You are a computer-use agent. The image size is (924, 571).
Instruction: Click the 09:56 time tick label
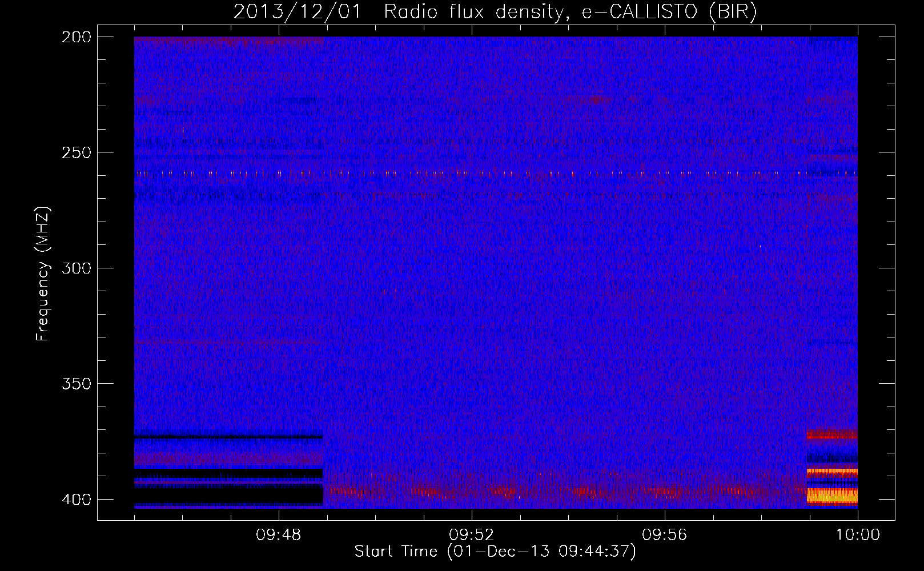pos(665,535)
